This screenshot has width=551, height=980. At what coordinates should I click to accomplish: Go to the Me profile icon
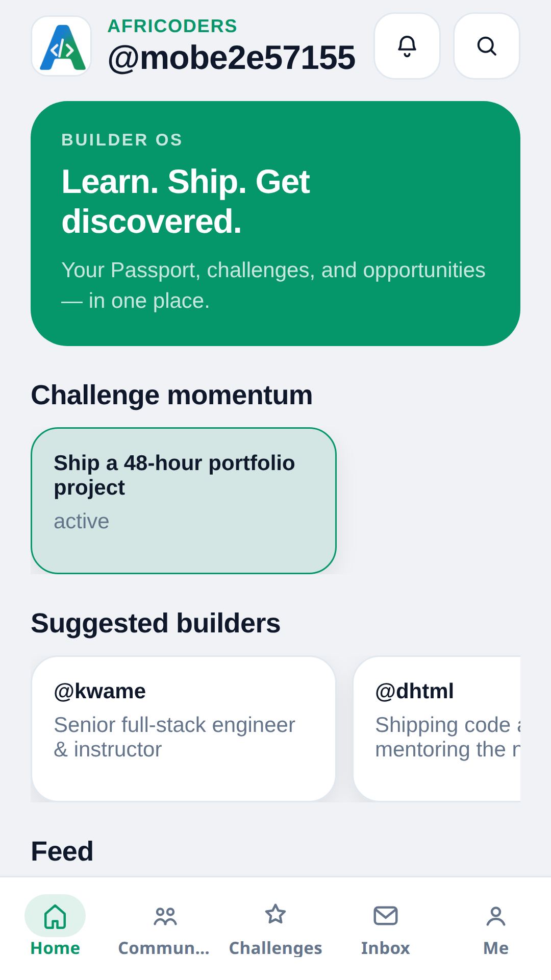(x=496, y=916)
